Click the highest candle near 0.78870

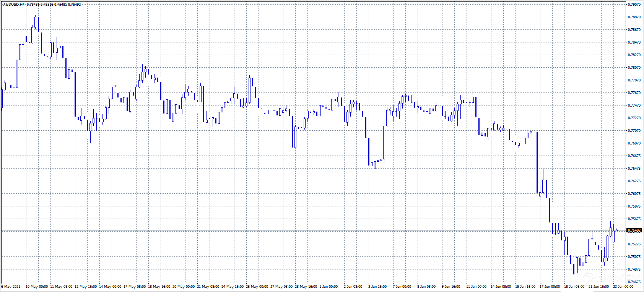click(x=35, y=22)
